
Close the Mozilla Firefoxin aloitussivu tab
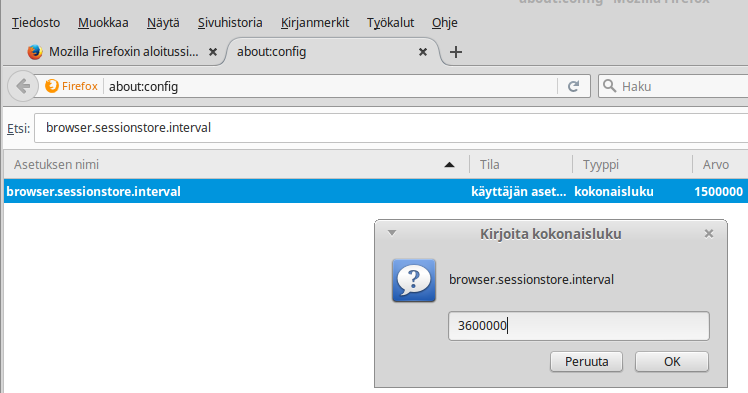[213, 52]
